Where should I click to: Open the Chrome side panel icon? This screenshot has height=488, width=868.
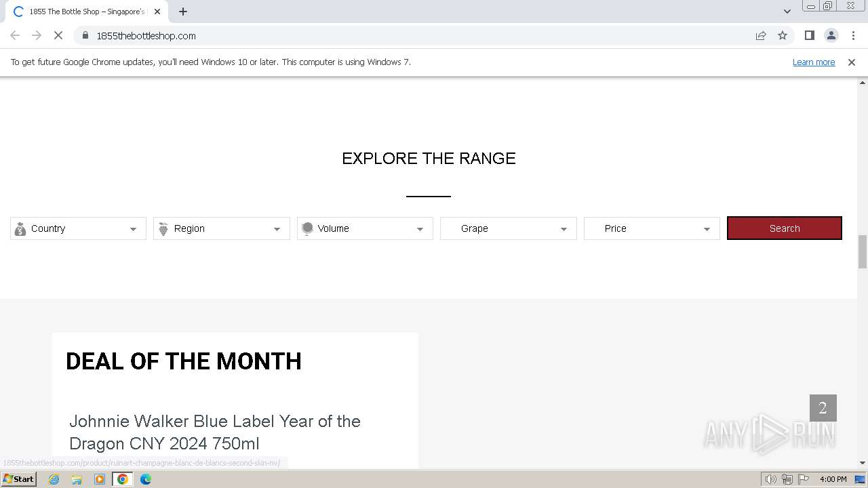(809, 36)
